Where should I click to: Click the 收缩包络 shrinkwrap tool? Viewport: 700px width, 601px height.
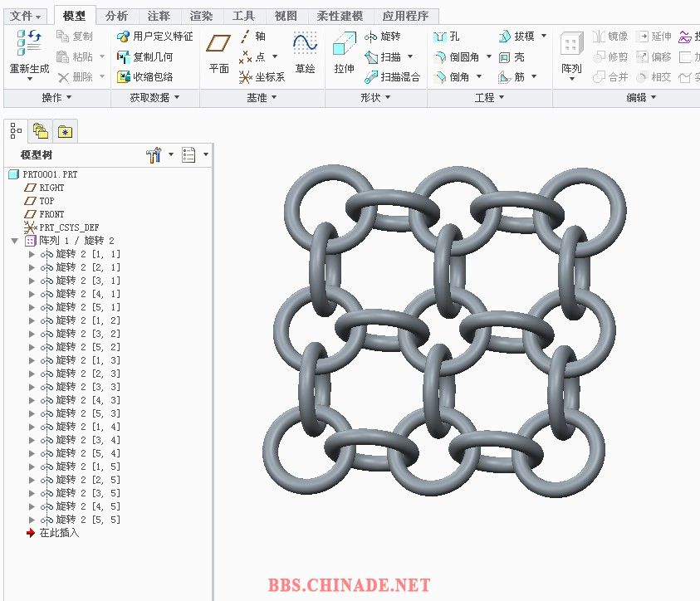click(x=144, y=76)
